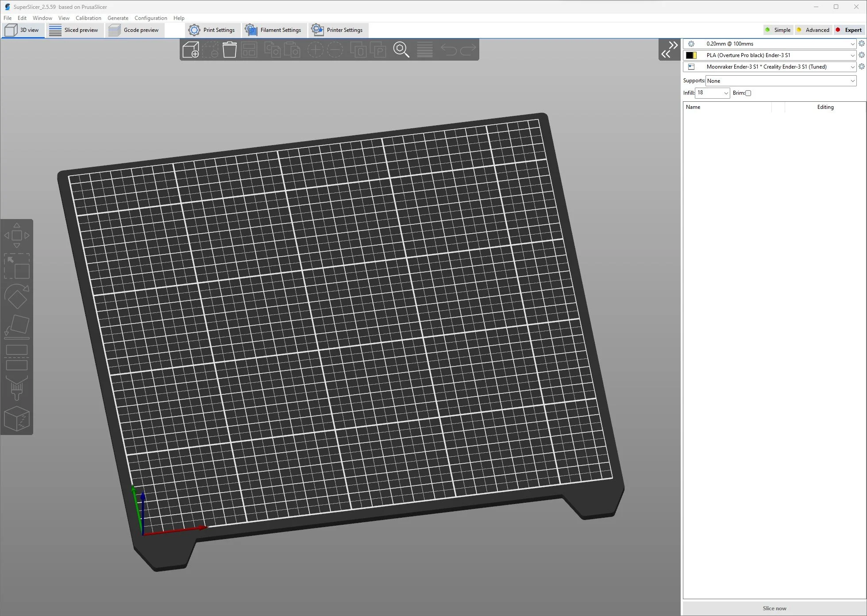Open the Configuration menu
The height and width of the screenshot is (616, 867).
click(151, 18)
